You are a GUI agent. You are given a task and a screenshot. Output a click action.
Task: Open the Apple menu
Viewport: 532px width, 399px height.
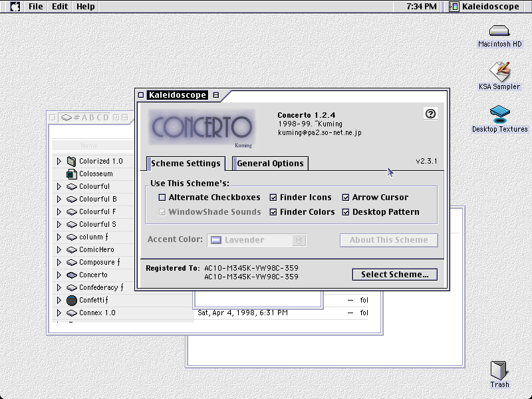(15, 7)
